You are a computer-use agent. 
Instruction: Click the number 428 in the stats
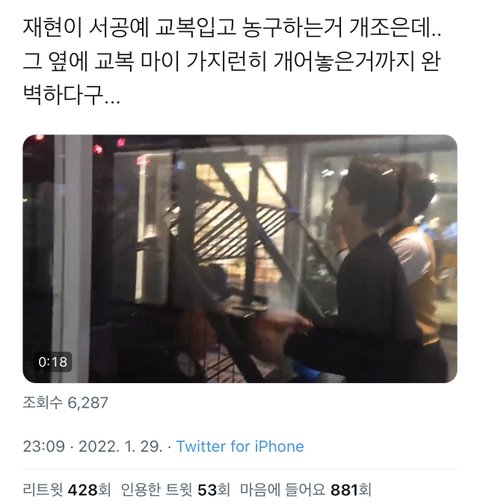[x=83, y=490]
